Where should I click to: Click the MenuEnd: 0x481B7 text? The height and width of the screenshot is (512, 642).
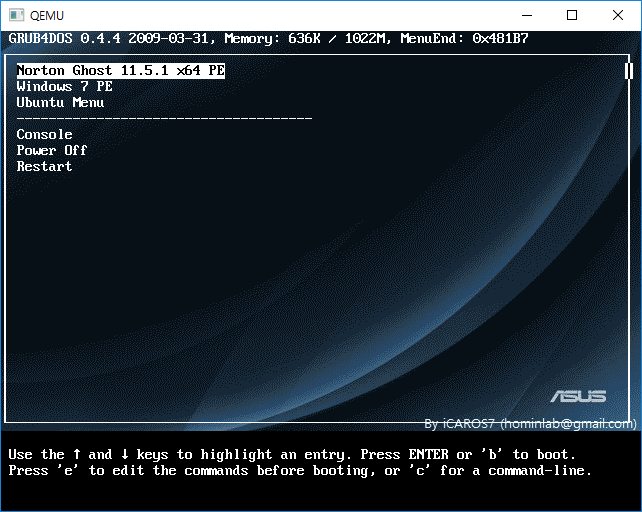464,39
